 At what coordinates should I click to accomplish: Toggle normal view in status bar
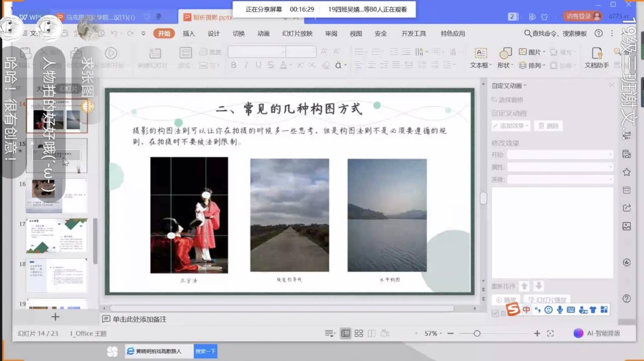click(x=346, y=333)
